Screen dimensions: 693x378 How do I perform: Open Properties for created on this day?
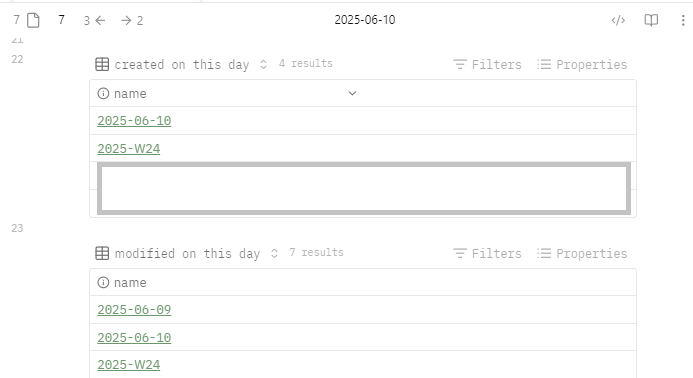tap(582, 65)
